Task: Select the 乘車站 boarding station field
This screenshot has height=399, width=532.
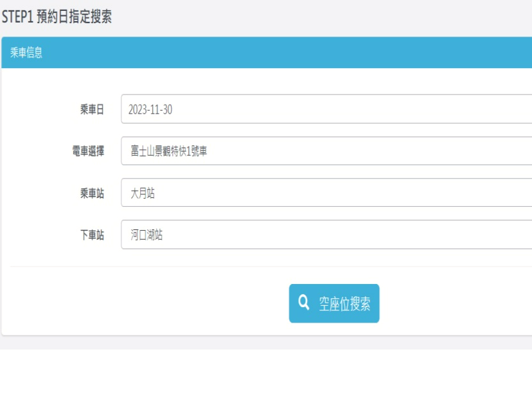Action: (x=257, y=191)
